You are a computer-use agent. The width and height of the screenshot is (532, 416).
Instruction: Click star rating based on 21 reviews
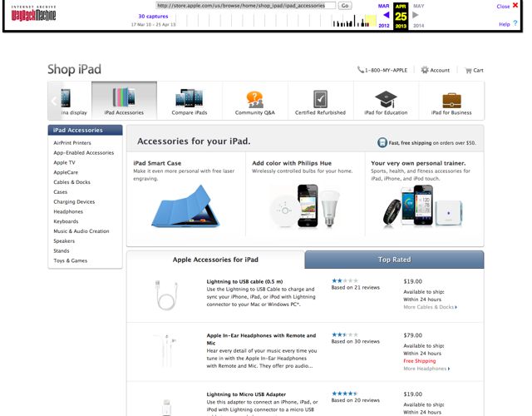345,280
